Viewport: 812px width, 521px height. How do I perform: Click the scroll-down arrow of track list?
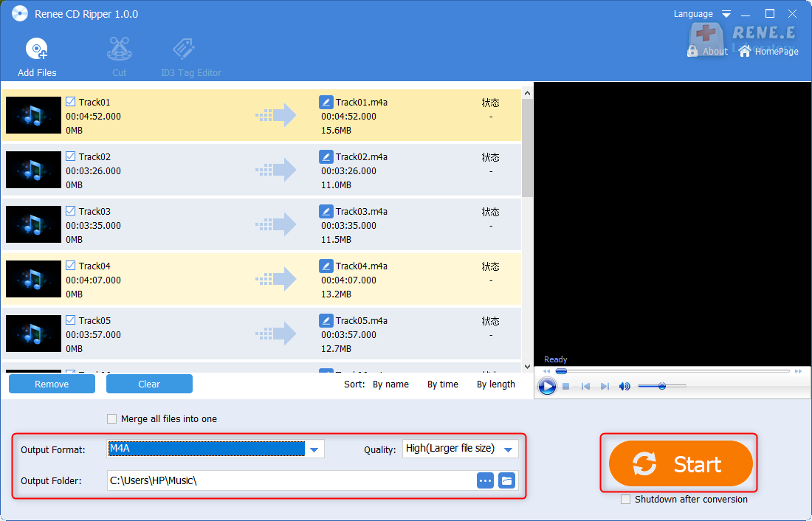(527, 367)
